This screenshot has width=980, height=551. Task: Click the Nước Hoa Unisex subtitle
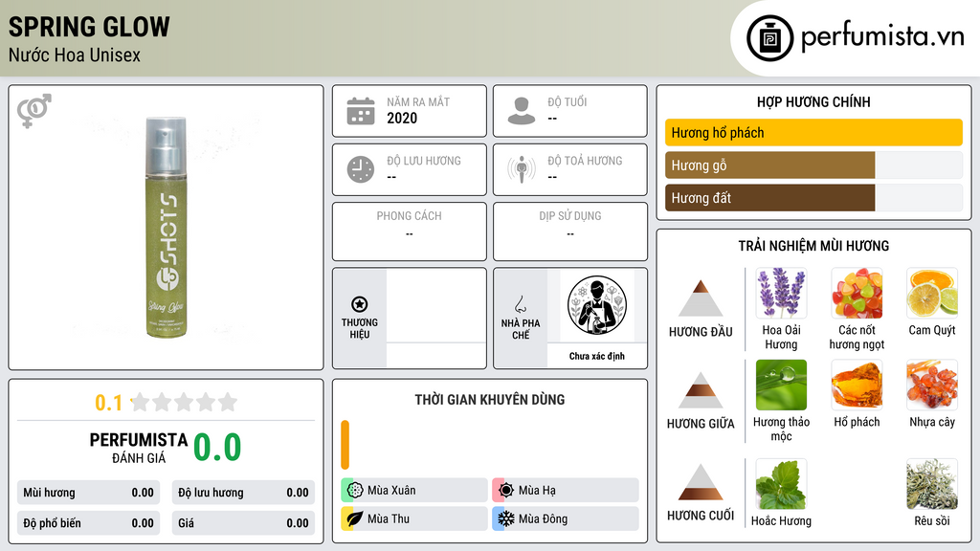[x=75, y=55]
